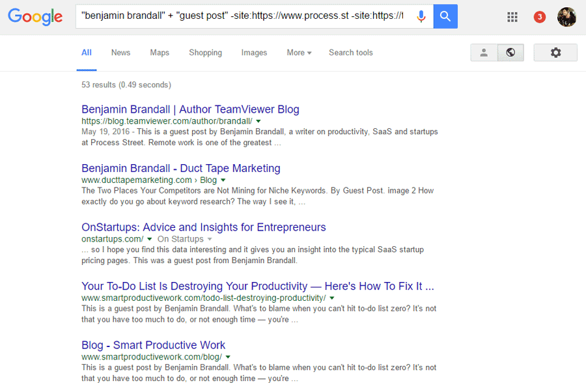This screenshot has height=392, width=586.
Task: Open OnStartups Advice and Insights result
Action: [204, 227]
